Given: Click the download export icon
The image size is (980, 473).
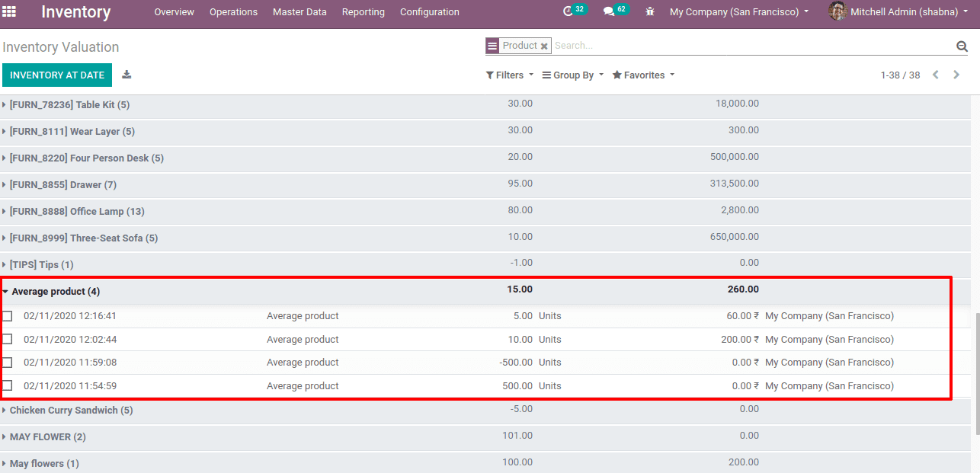Looking at the screenshot, I should point(127,75).
